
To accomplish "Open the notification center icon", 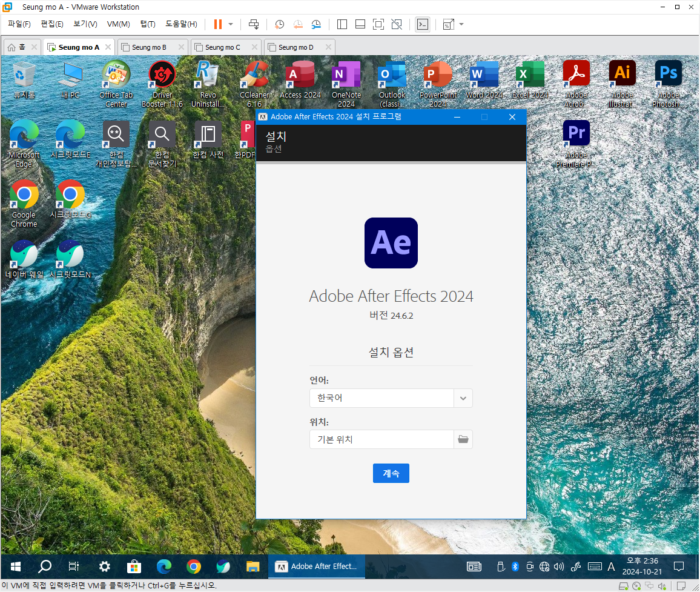I will click(x=679, y=567).
